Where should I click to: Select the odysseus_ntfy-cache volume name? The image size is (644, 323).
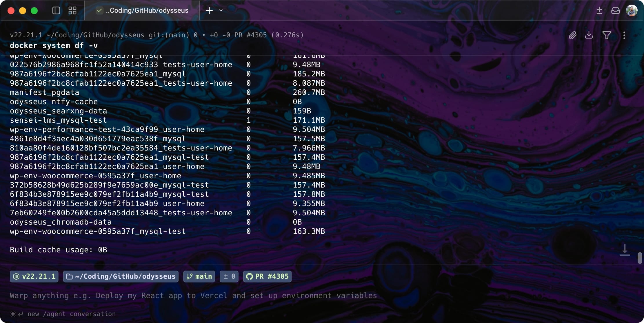coord(54,102)
